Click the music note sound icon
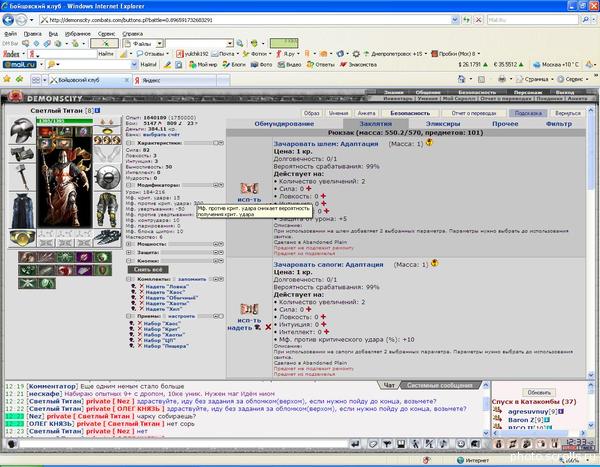600x467 pixels. pyautogui.click(x=443, y=444)
